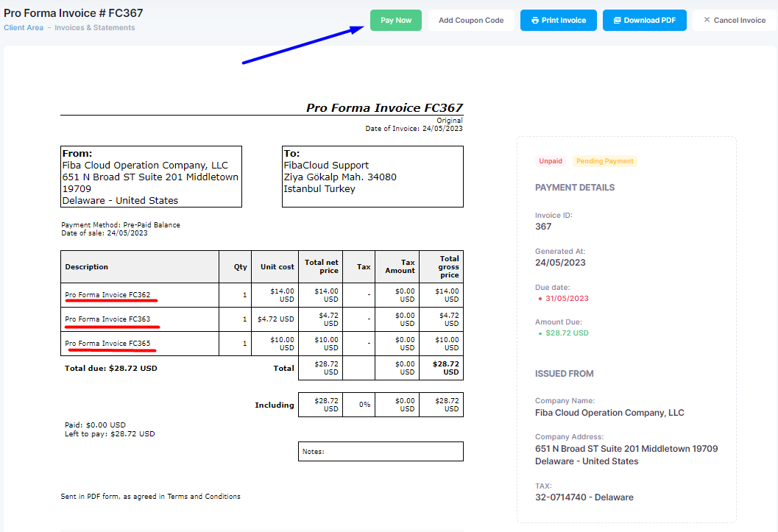Click the Payment Method: Pre-Paid Balance text
This screenshot has width=778, height=532.
tap(121, 225)
